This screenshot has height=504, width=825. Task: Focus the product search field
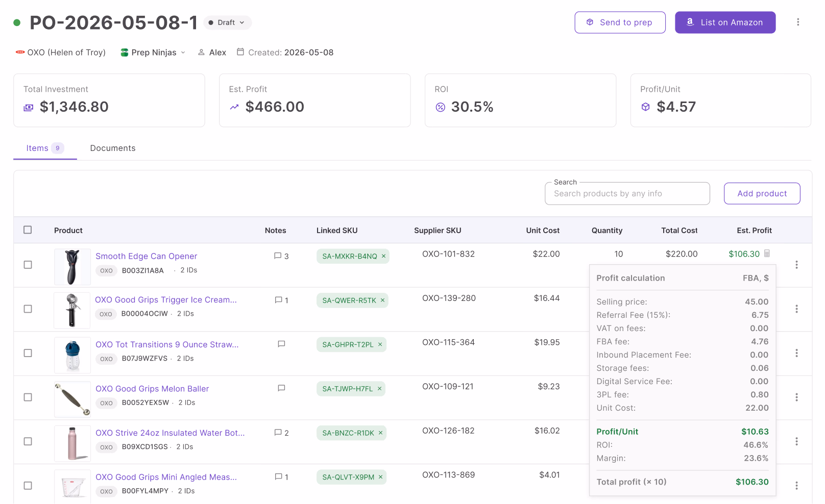[x=627, y=194]
